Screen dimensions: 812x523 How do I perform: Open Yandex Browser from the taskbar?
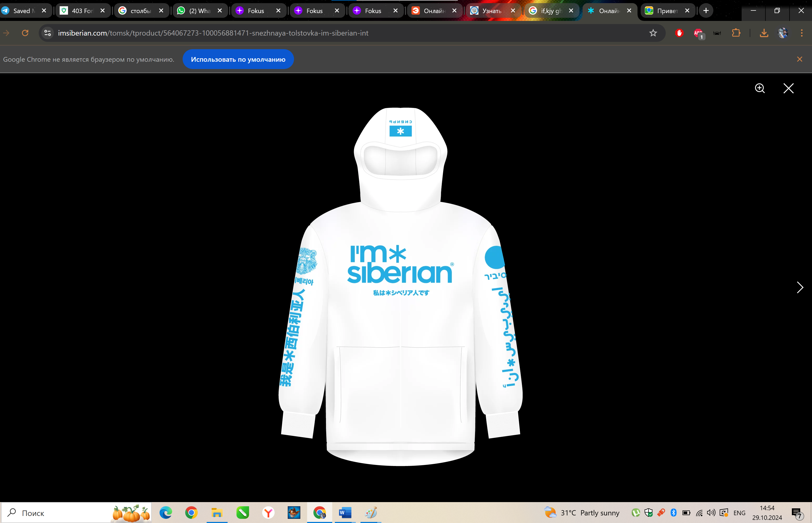pos(268,513)
